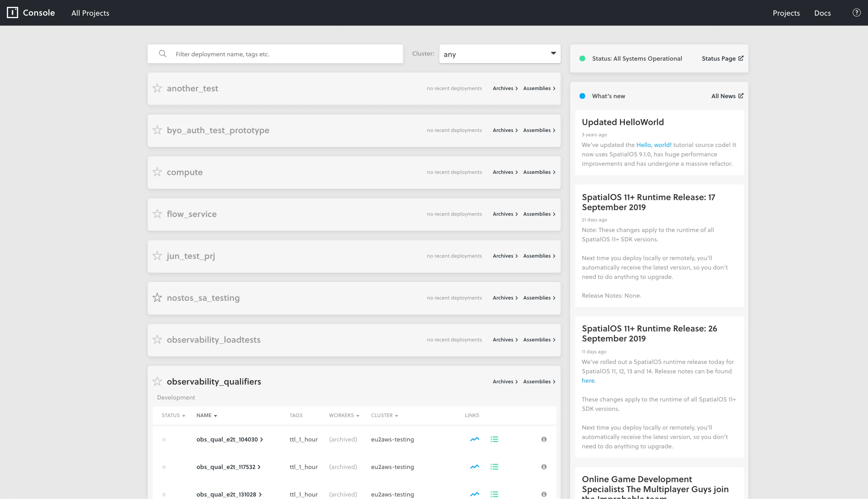Click the help question mark icon
The width and height of the screenshot is (868, 499).
pos(856,13)
